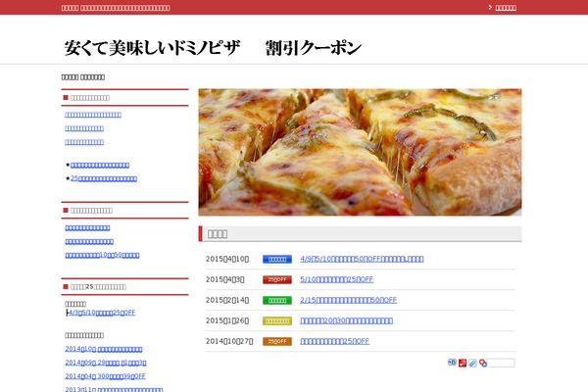
Task: Open the 2015/4/3 news link 5/10 25 OFF
Action: 336,279
